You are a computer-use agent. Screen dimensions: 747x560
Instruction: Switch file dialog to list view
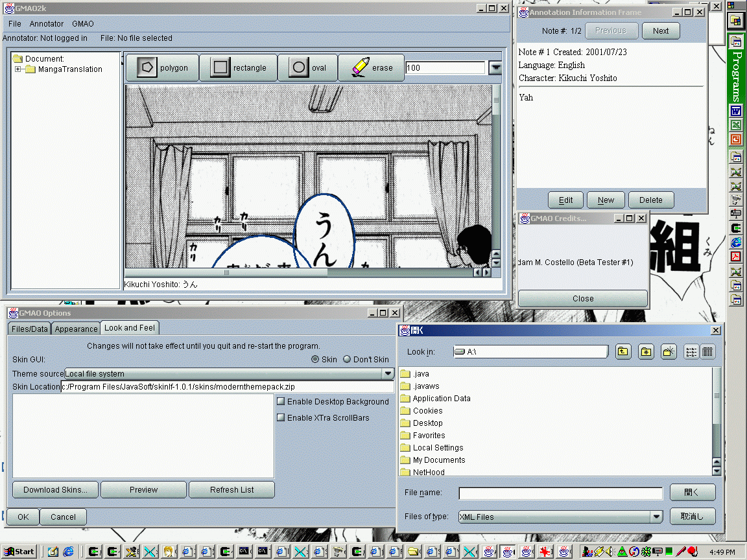point(691,352)
